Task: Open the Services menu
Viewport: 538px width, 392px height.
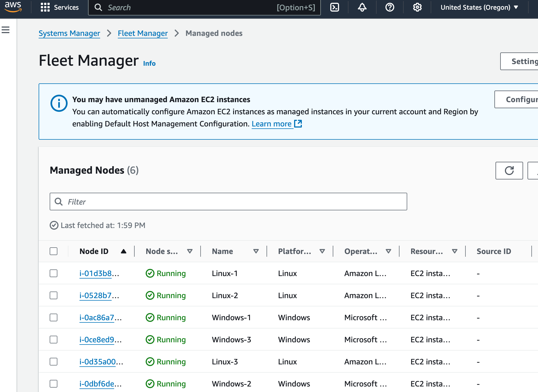Action: pyautogui.click(x=60, y=7)
